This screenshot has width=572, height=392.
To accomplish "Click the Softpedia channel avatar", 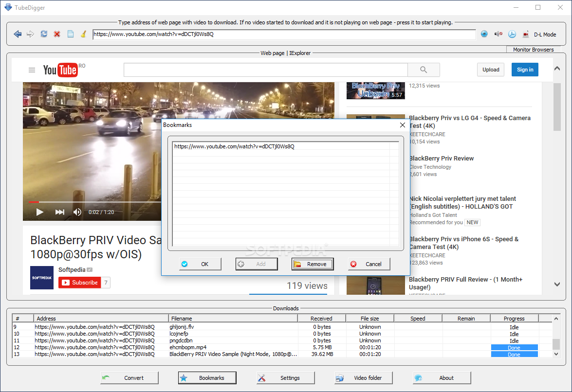I will 42,278.
